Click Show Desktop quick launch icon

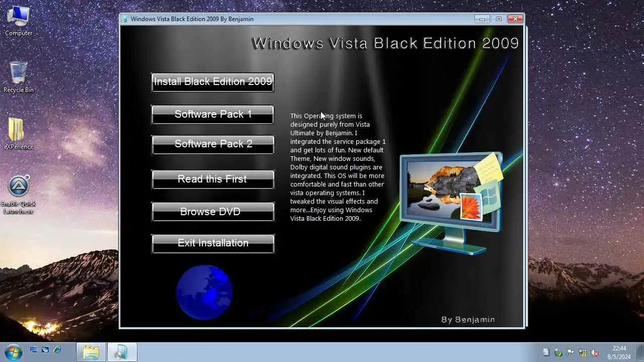pos(34,350)
